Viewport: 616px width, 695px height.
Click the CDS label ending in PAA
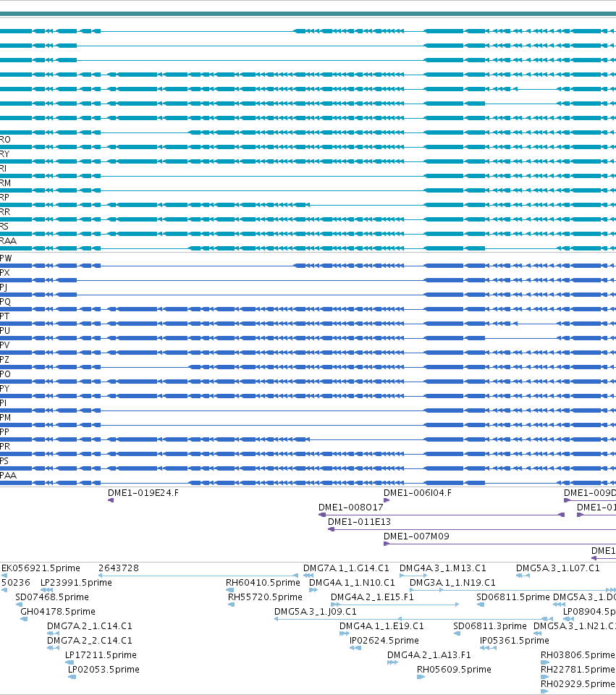click(8, 476)
